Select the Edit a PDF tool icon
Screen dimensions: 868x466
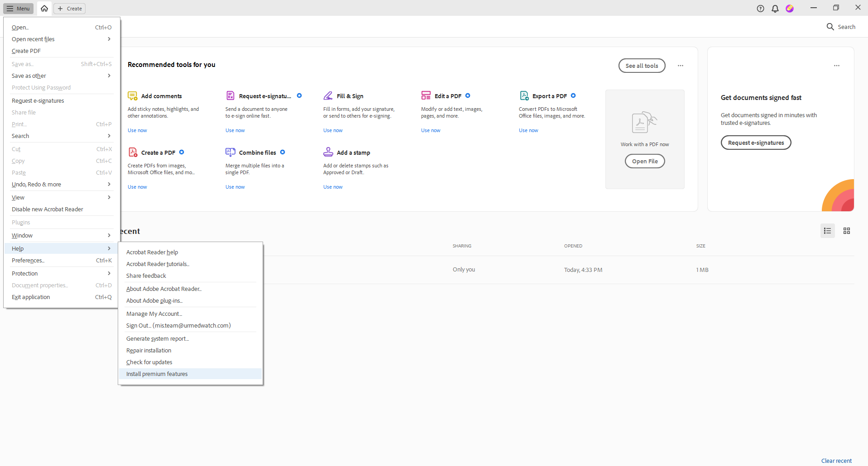[426, 95]
